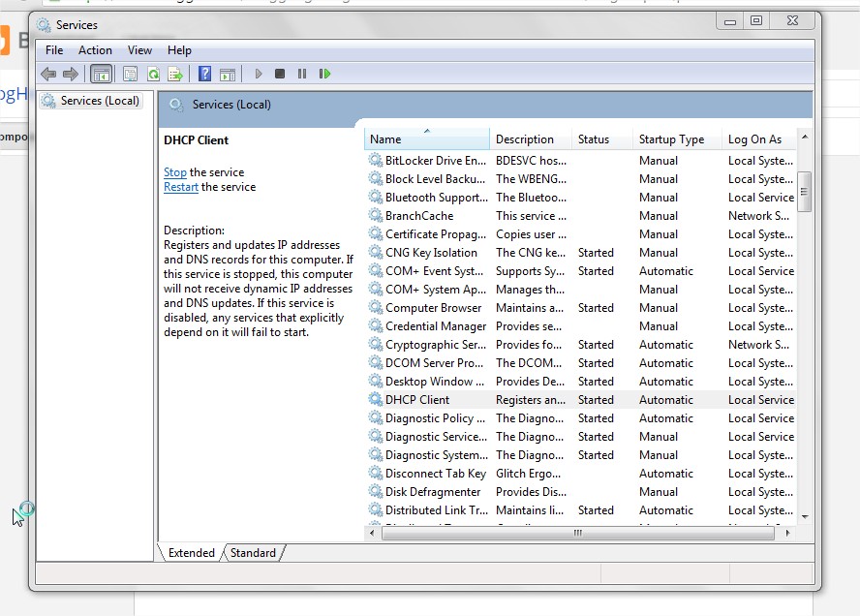Switch to the Extended tab
The image size is (860, 616).
192,552
